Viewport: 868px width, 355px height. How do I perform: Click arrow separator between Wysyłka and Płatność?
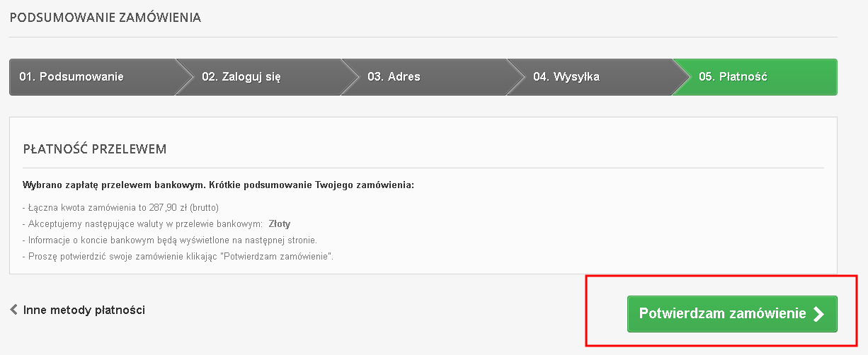681,77
